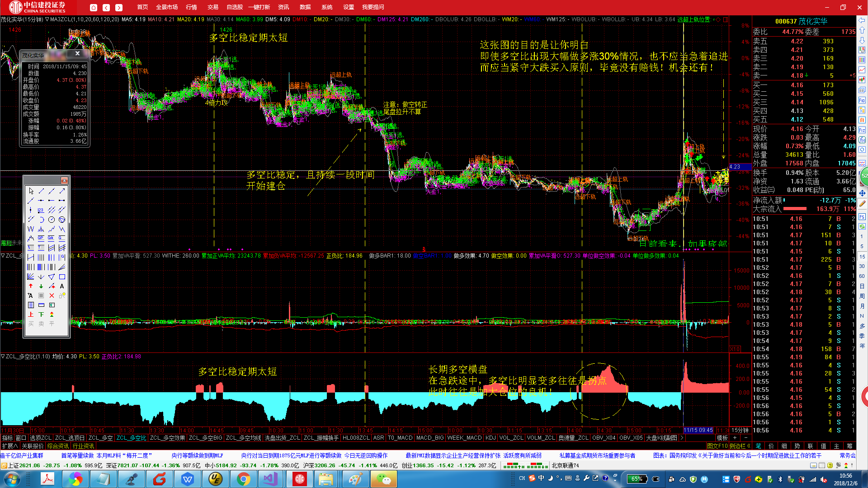Click the X10 scale toggle in volume panel
This screenshot has height=488, width=868.
point(735,349)
